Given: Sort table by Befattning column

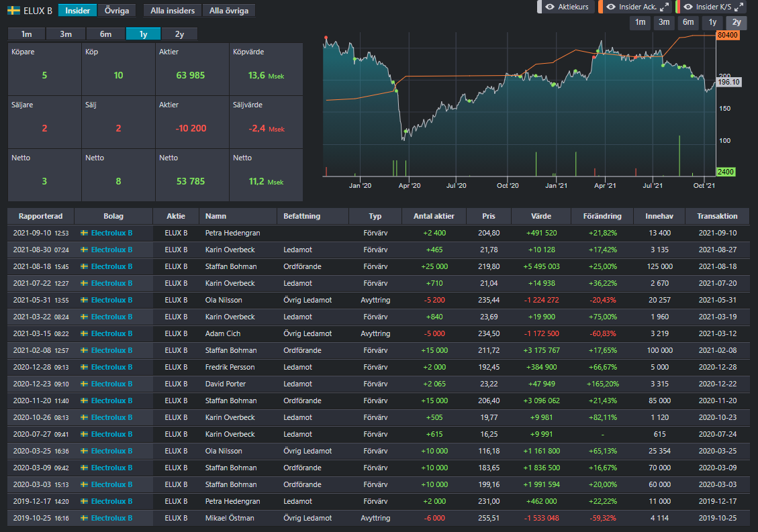Looking at the screenshot, I should [x=313, y=216].
